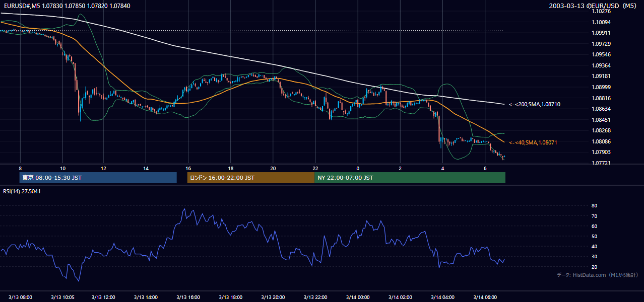The width and height of the screenshot is (644, 302).
Task: Click RSI level 50 on axis
Action: [594, 236]
